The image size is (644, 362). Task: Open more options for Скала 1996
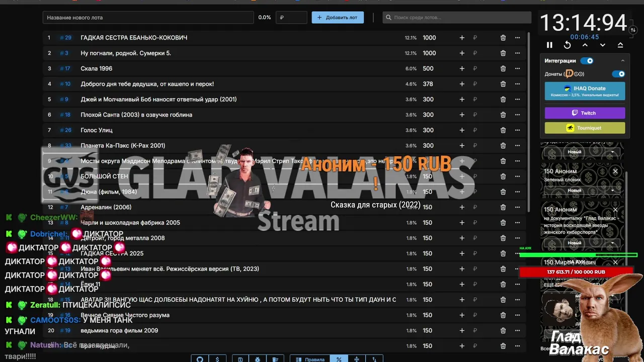pos(517,68)
